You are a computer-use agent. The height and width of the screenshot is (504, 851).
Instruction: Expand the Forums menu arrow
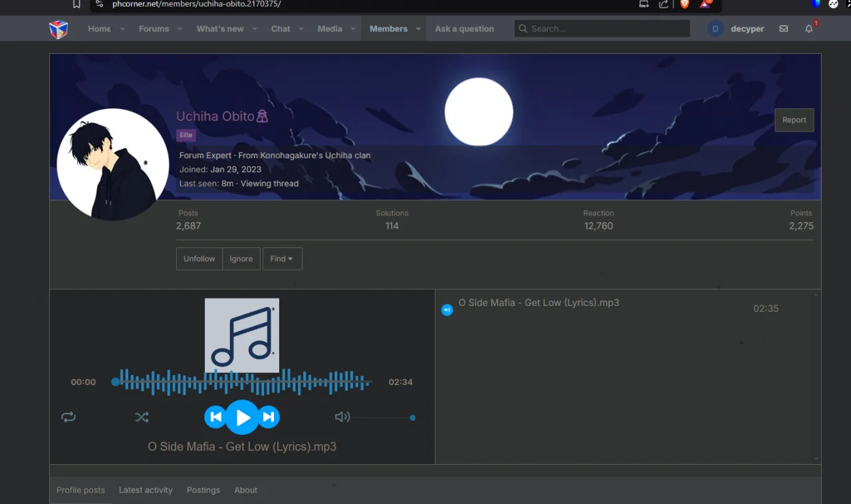[x=180, y=29]
